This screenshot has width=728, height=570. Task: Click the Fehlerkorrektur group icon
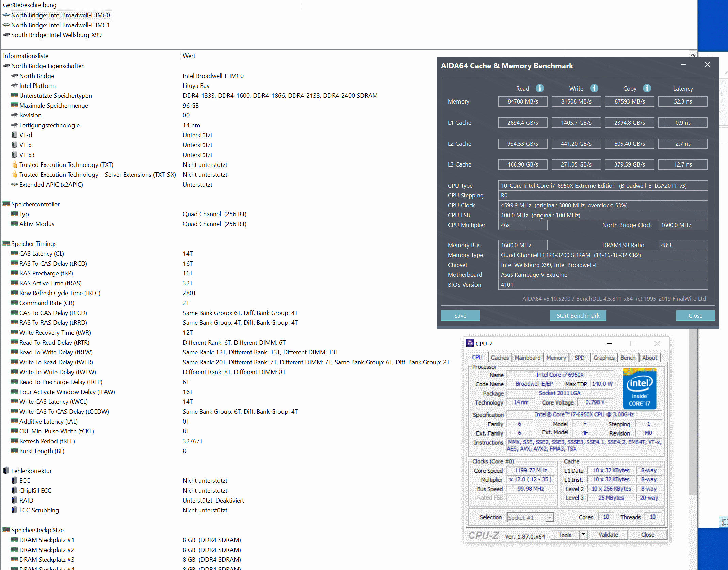click(6, 471)
